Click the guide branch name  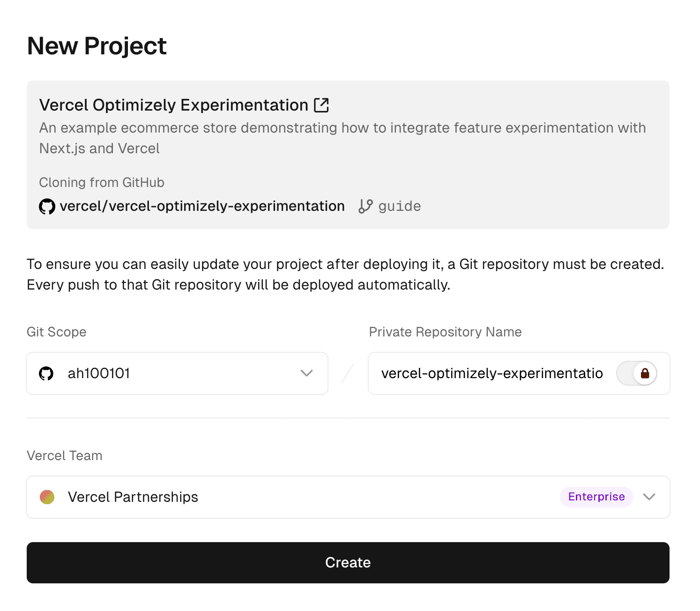pos(400,206)
